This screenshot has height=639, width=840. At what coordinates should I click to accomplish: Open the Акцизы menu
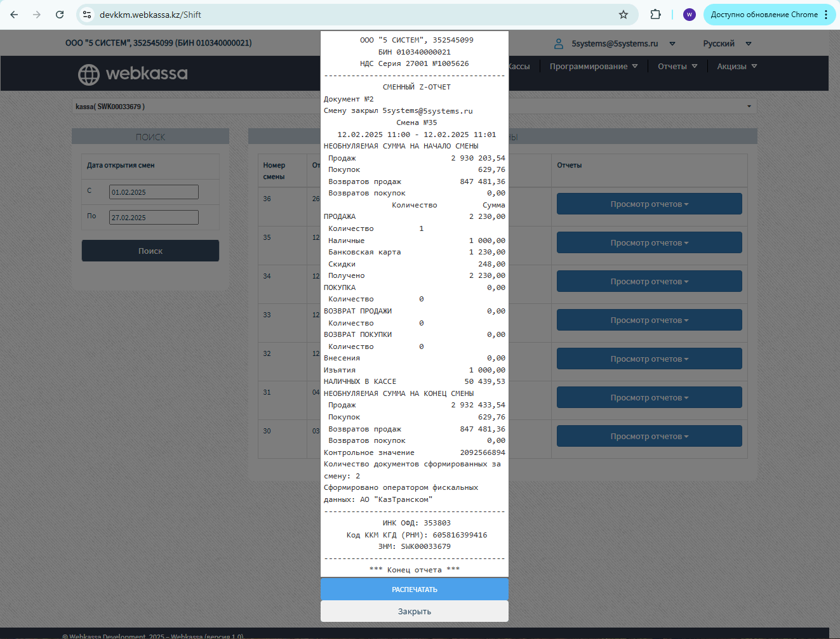pyautogui.click(x=736, y=67)
